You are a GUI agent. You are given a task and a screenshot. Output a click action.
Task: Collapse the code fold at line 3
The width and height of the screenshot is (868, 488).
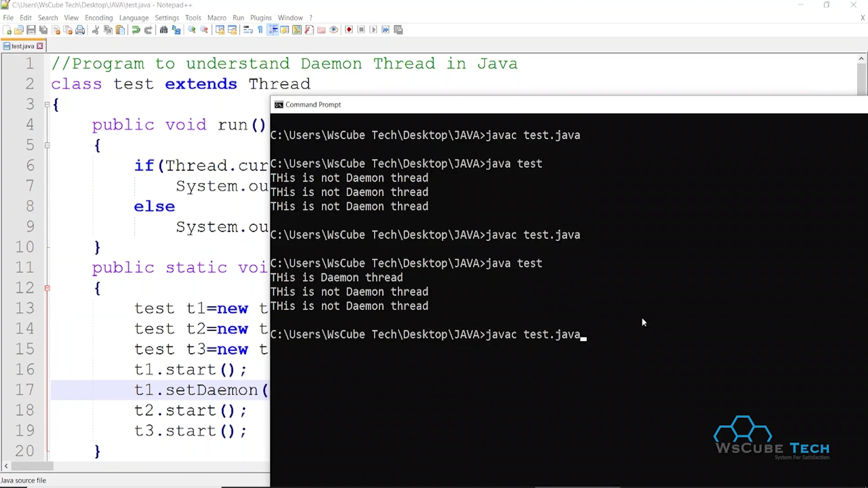47,104
